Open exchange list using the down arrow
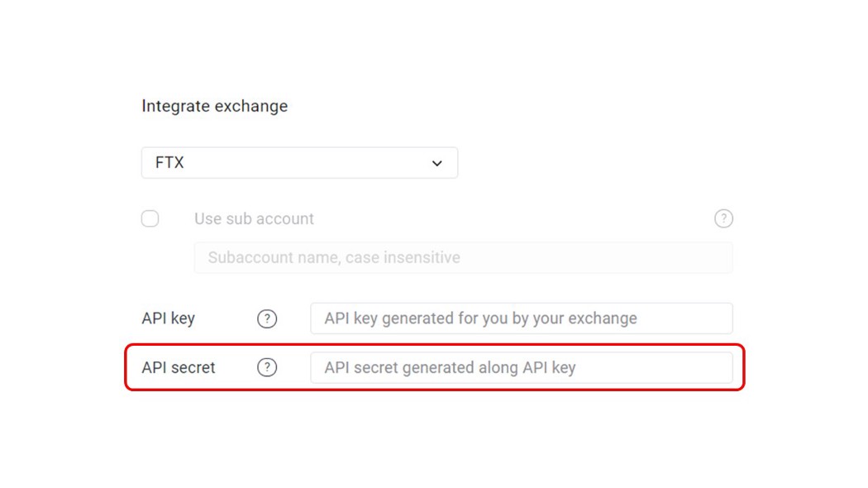The height and width of the screenshot is (488, 868). click(x=436, y=164)
